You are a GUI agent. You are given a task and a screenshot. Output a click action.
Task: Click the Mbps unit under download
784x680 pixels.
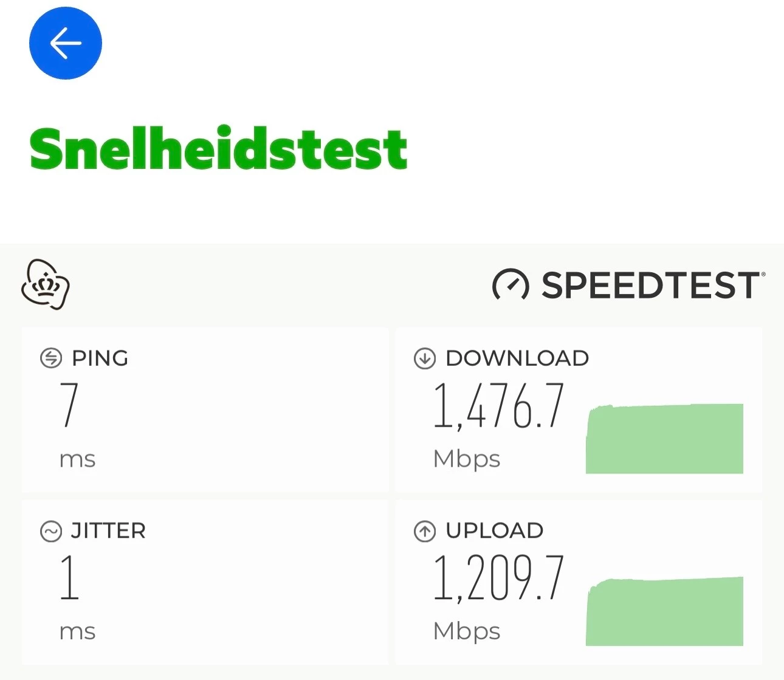tap(467, 459)
